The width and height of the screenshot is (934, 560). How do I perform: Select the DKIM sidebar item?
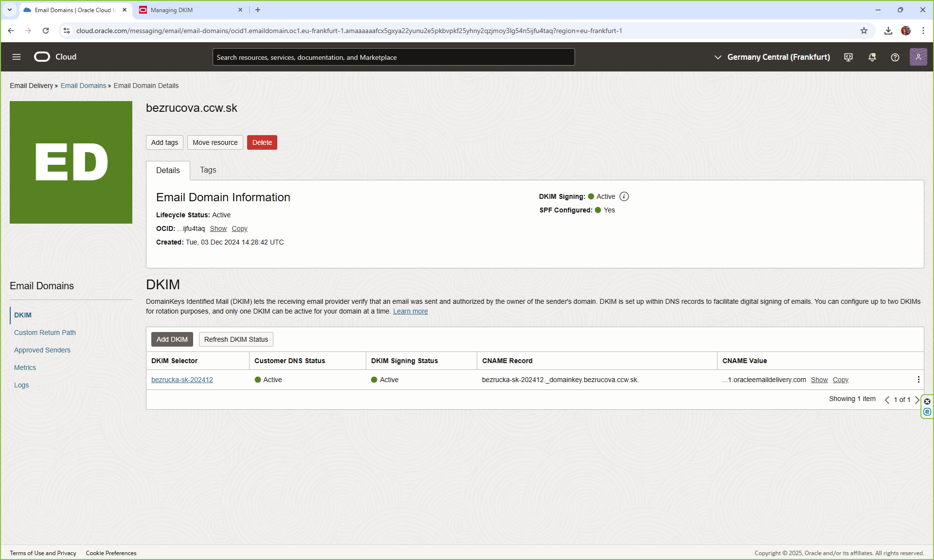tap(23, 315)
